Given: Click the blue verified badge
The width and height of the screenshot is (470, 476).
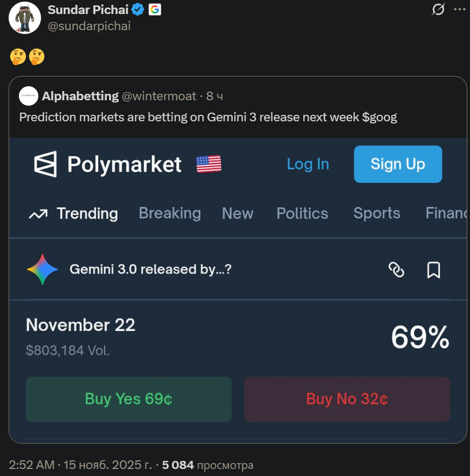Looking at the screenshot, I should (138, 10).
